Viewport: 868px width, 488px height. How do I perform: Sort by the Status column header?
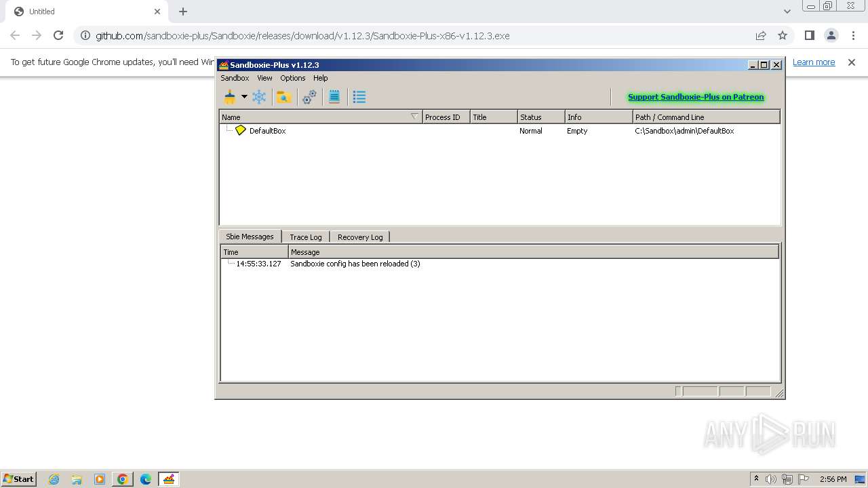(541, 117)
